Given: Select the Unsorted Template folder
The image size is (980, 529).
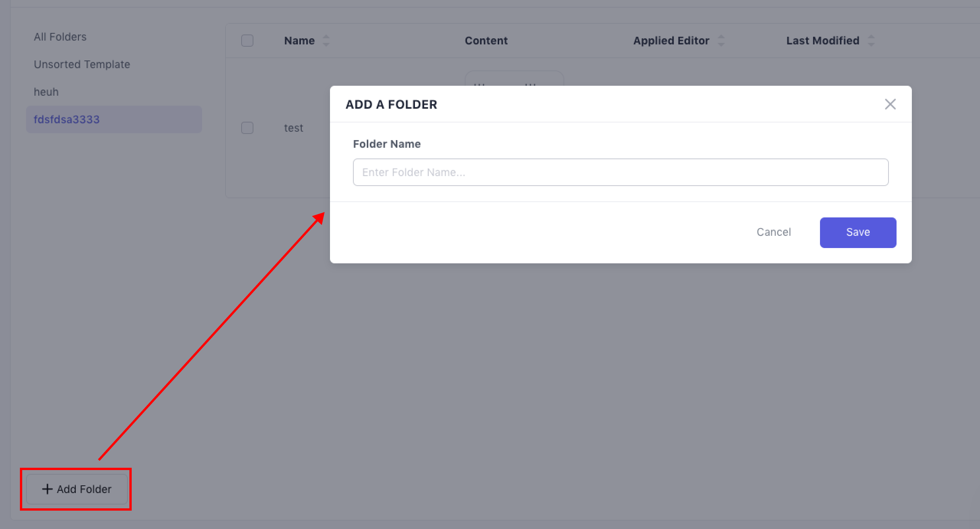Looking at the screenshot, I should 82,64.
